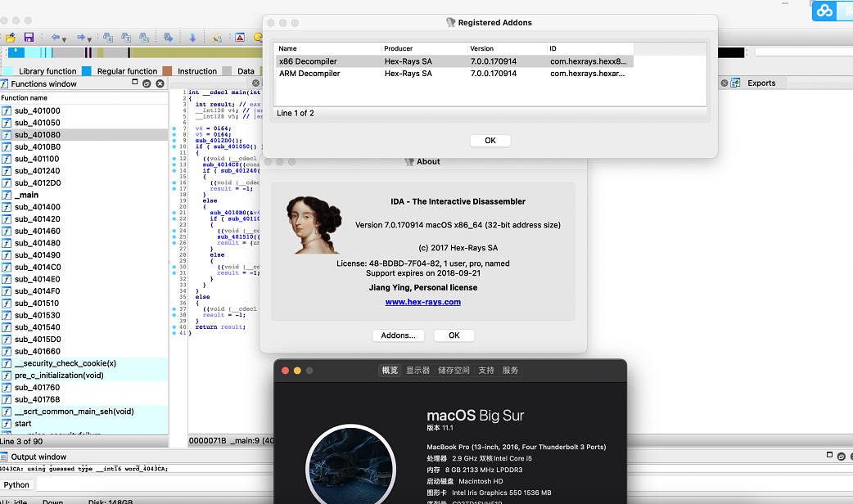Click the Output window dock icon
This screenshot has width=853, height=504.
pos(841,457)
